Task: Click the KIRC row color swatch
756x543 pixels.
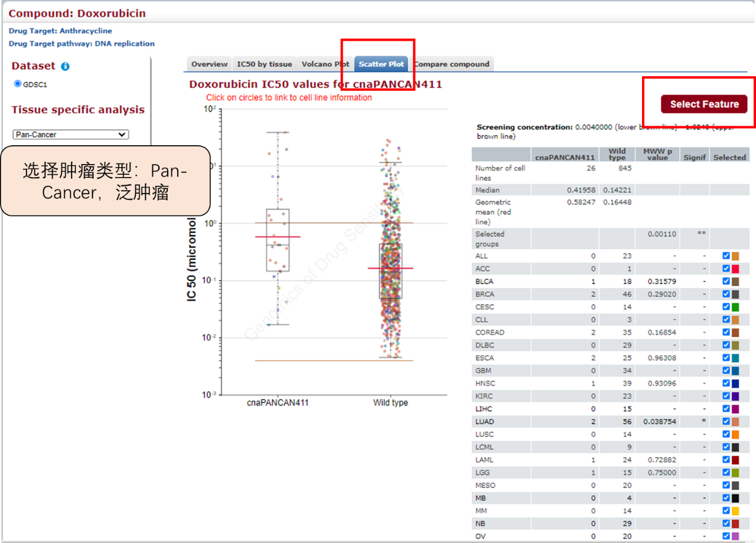Action: point(735,396)
